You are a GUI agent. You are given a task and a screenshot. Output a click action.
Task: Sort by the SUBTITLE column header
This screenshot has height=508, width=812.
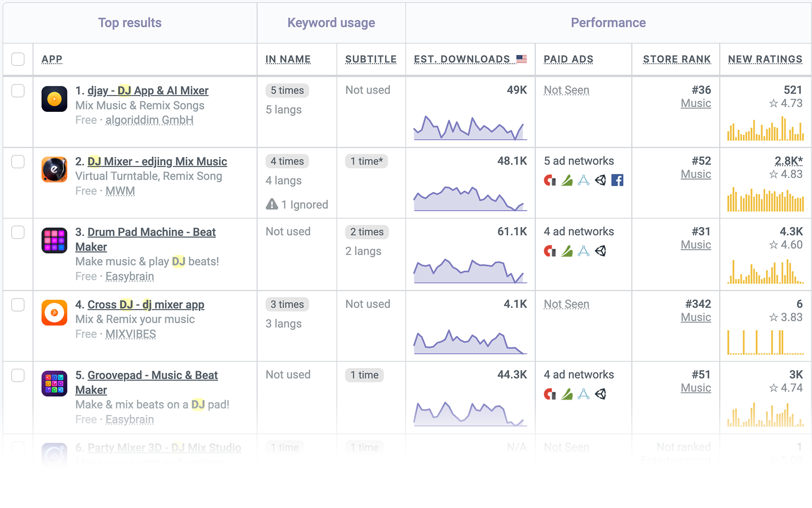(371, 59)
